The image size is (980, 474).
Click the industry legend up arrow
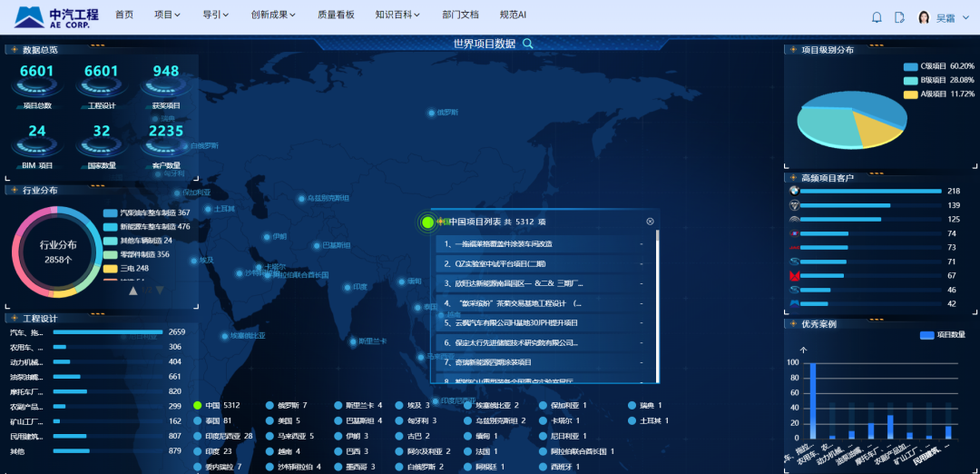[x=133, y=291]
